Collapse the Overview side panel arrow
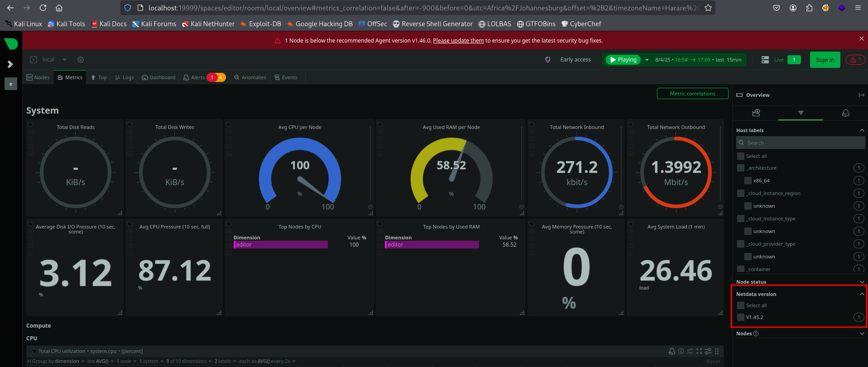The height and width of the screenshot is (367, 868). click(x=861, y=95)
